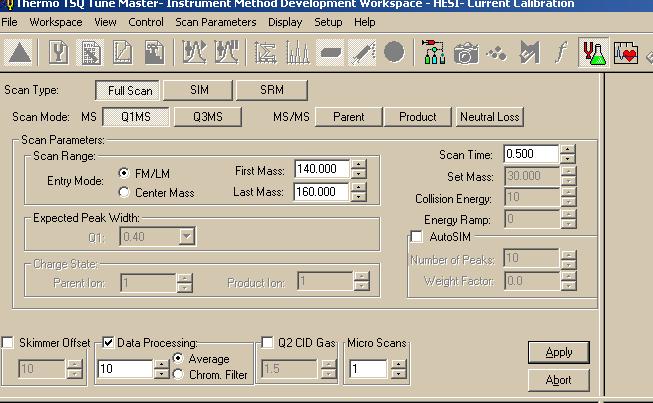Click the gray syringe toolbar icon
Viewport: 653px width, 403px height.
362,53
